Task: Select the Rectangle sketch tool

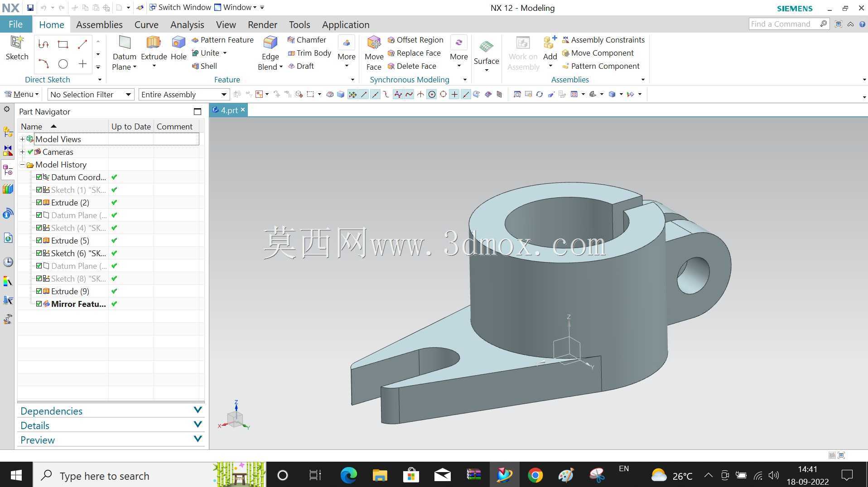Action: [x=63, y=44]
